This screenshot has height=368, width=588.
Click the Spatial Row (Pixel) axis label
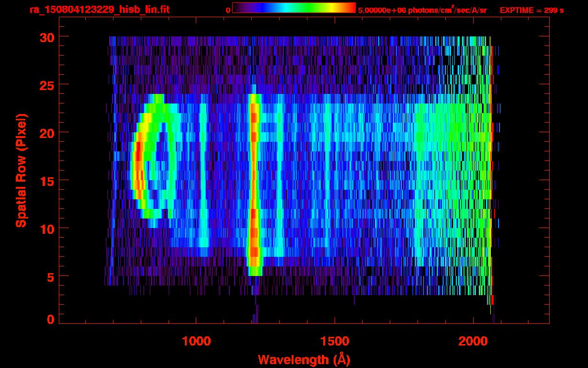pyautogui.click(x=21, y=170)
